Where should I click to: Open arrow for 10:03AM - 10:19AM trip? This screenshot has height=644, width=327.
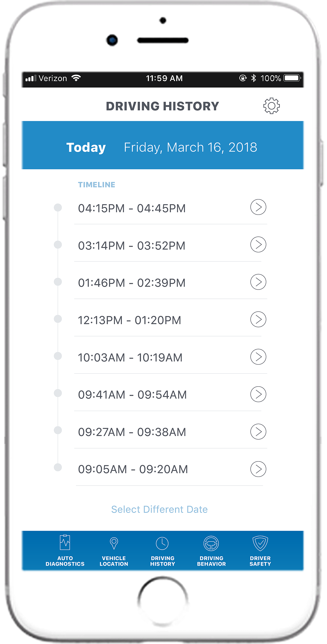(x=258, y=357)
